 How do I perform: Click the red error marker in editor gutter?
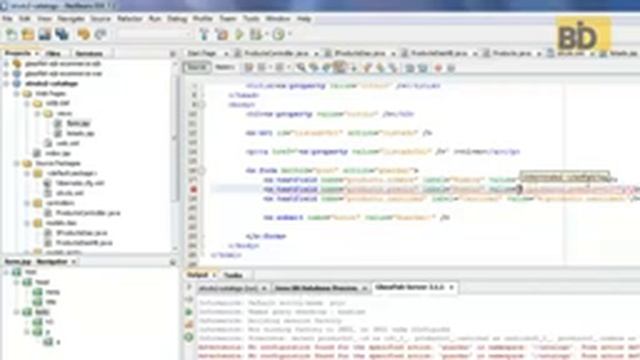[193, 189]
